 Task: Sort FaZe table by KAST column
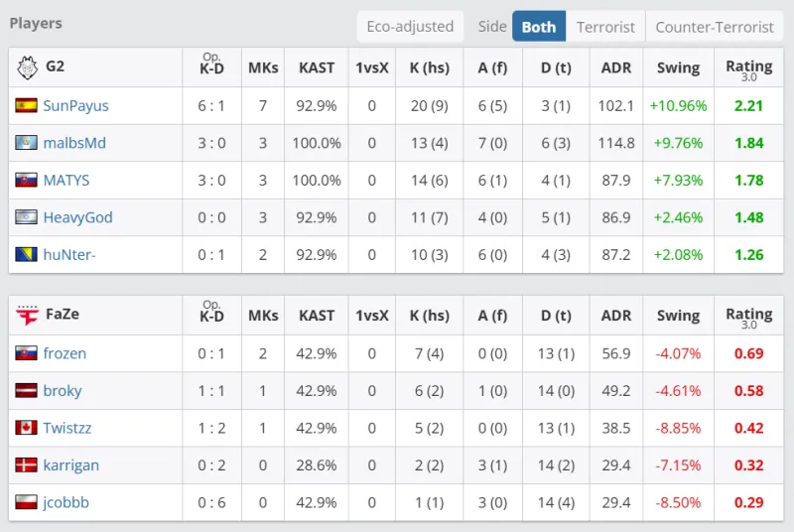pos(317,316)
